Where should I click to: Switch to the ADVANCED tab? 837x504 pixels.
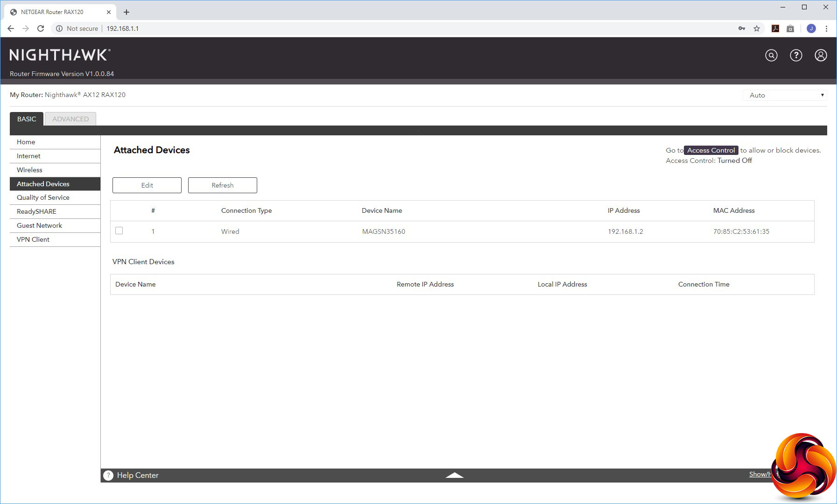tap(70, 119)
